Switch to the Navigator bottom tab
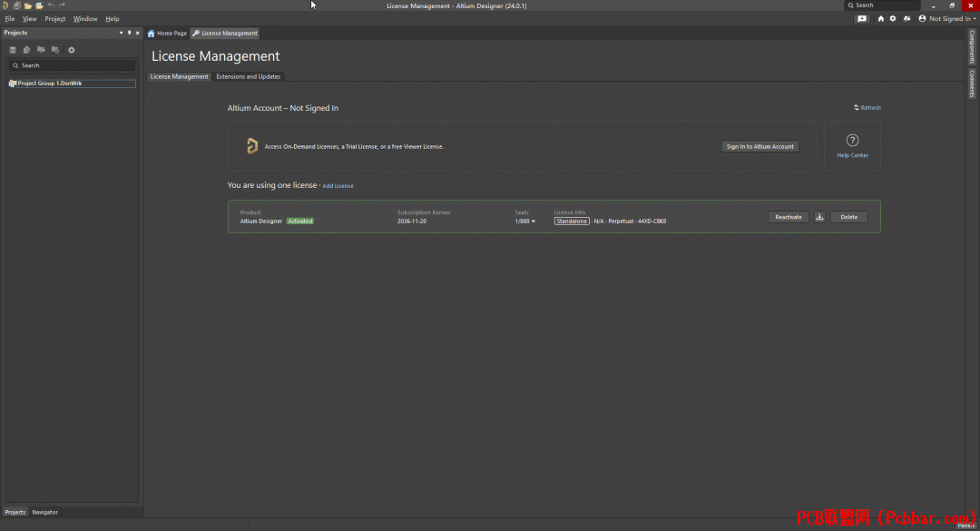980x531 pixels. pos(45,512)
